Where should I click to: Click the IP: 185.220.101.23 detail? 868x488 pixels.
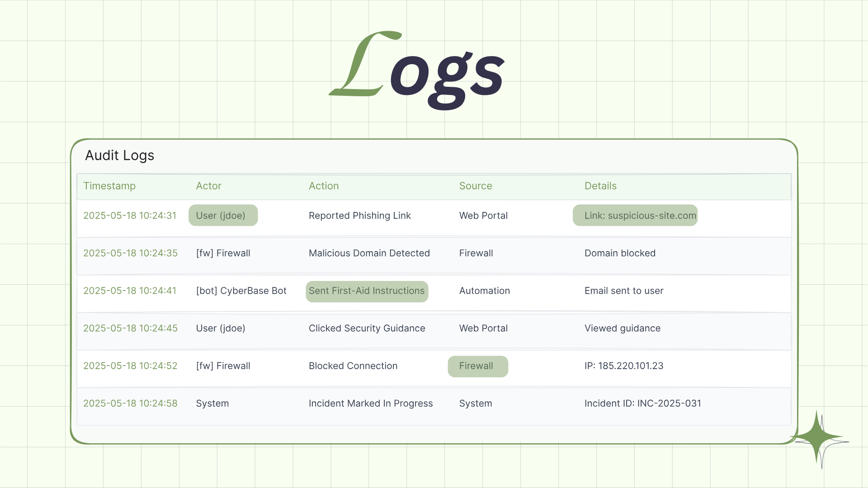coord(624,366)
